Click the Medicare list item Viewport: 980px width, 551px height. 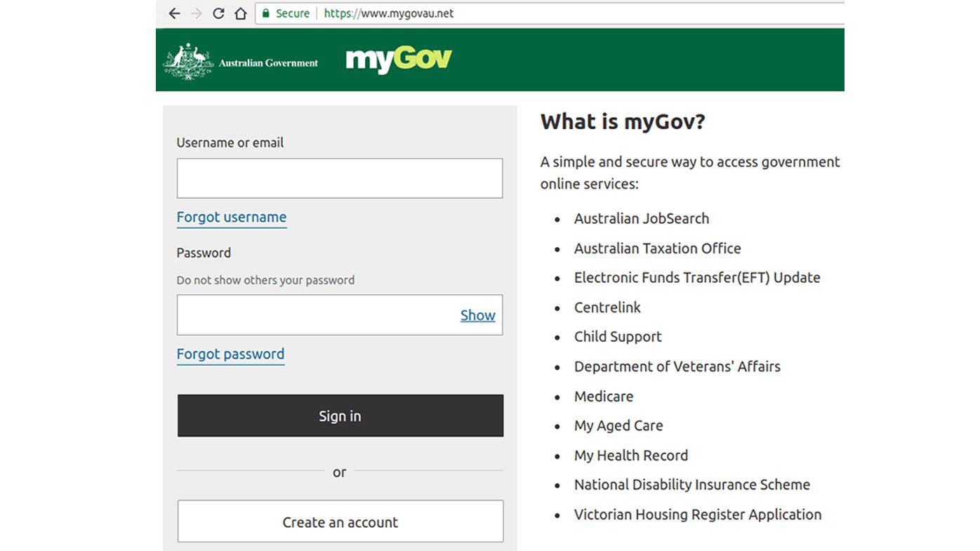click(604, 397)
